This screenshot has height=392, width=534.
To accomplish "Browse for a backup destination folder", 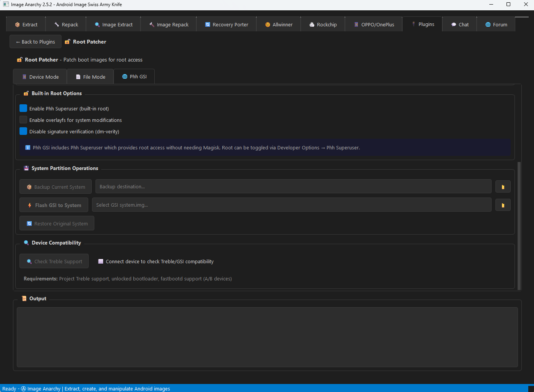I will [503, 186].
